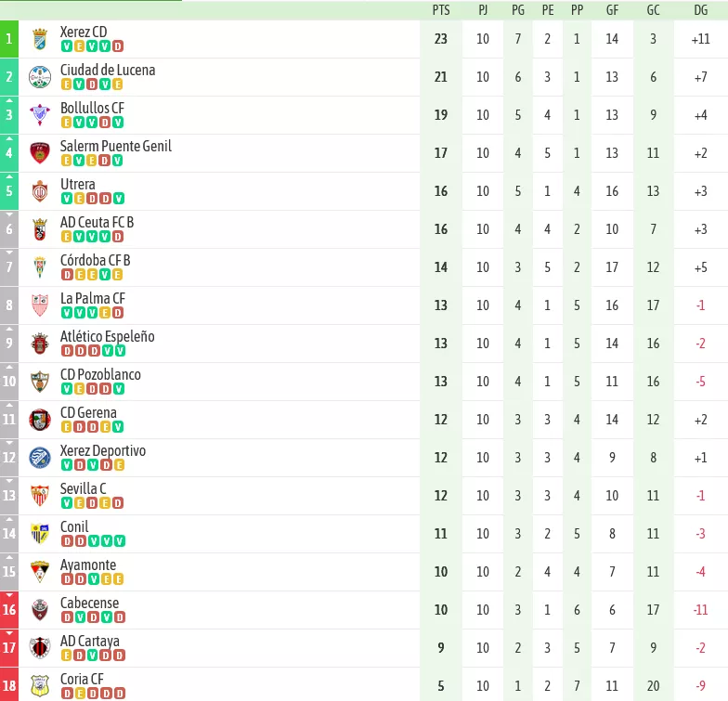
Task: Click the AD Cartaya crest icon
Action: click(x=40, y=648)
